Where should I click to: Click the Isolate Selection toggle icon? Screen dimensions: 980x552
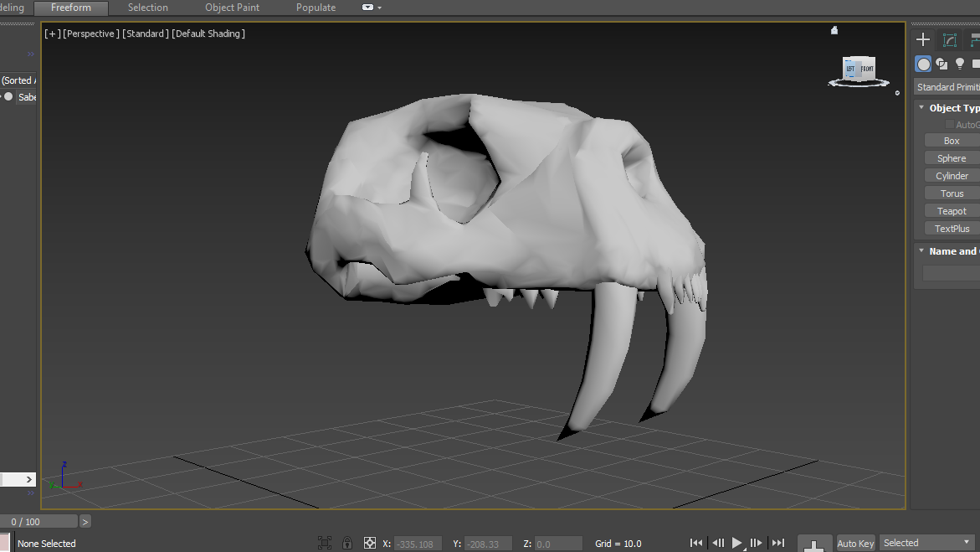(x=325, y=543)
